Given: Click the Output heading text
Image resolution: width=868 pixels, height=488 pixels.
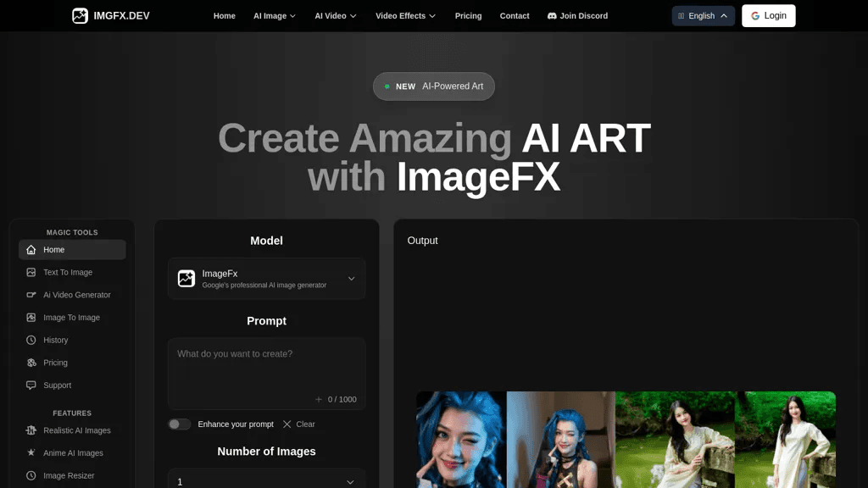Looking at the screenshot, I should click(x=422, y=241).
